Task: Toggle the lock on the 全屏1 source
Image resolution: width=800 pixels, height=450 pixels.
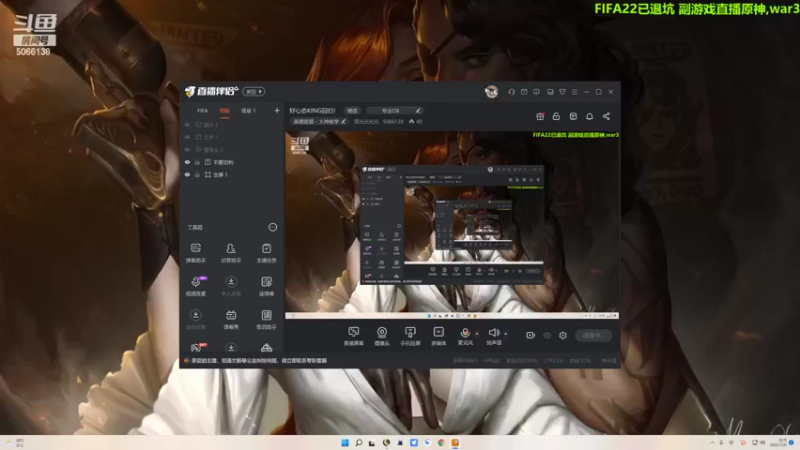Action: pyautogui.click(x=197, y=174)
